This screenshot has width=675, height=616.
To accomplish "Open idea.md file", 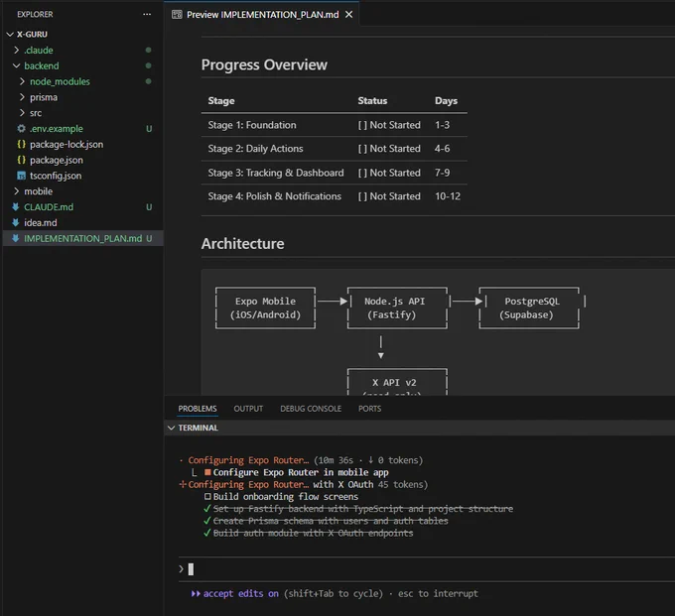I will [x=41, y=223].
